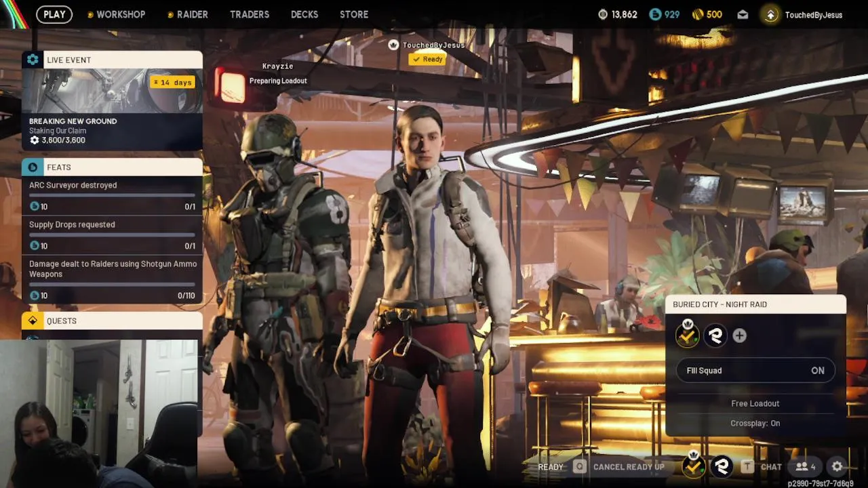Click the bottom bar ready squad member icon

tap(693, 465)
